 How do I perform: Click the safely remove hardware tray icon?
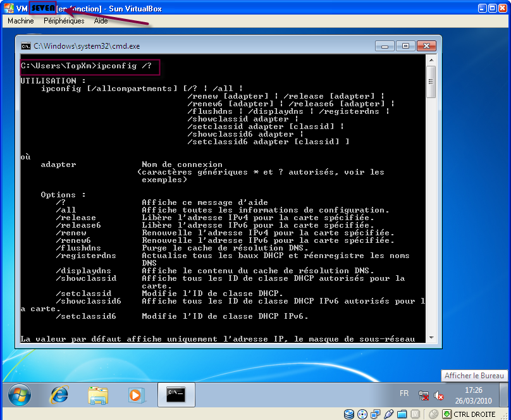pos(424,395)
